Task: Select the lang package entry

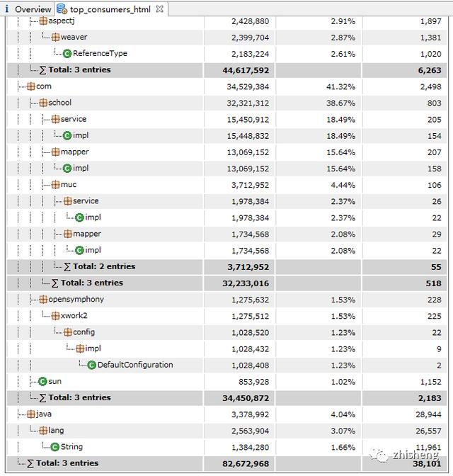Action: tap(57, 431)
